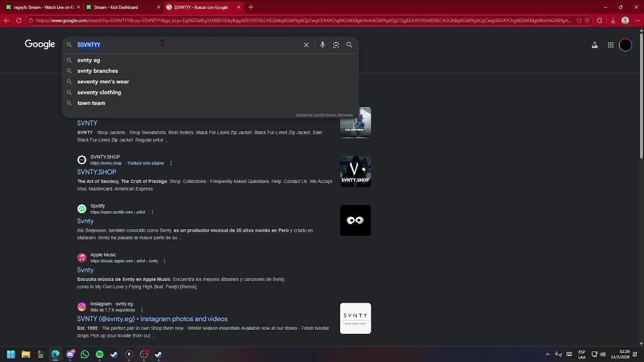This screenshot has width=644, height=362.
Task: Click Denunciar predicciones ofensivas link
Action: [x=324, y=115]
